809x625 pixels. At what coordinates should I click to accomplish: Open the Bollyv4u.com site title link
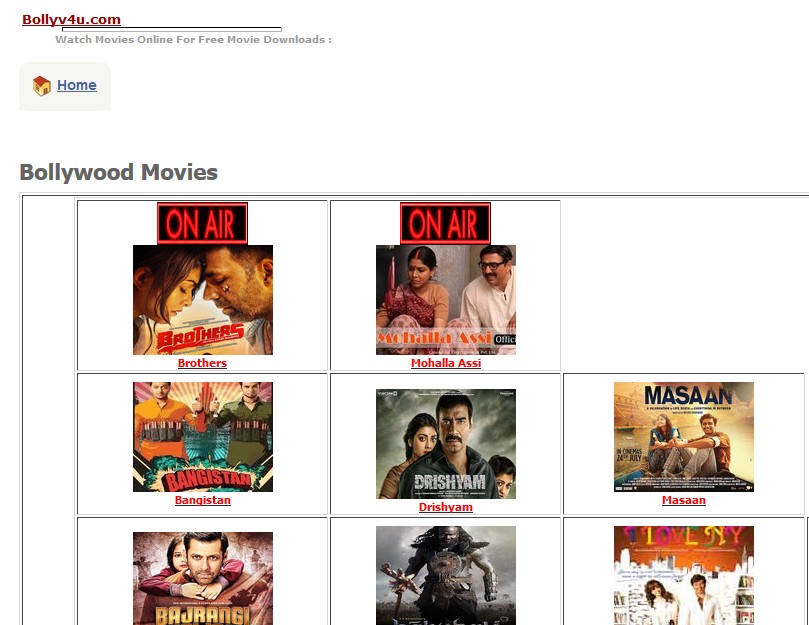71,20
